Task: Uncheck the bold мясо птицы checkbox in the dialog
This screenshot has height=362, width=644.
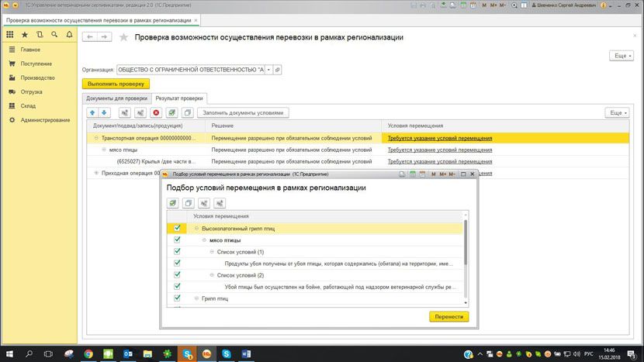Action: click(x=177, y=240)
